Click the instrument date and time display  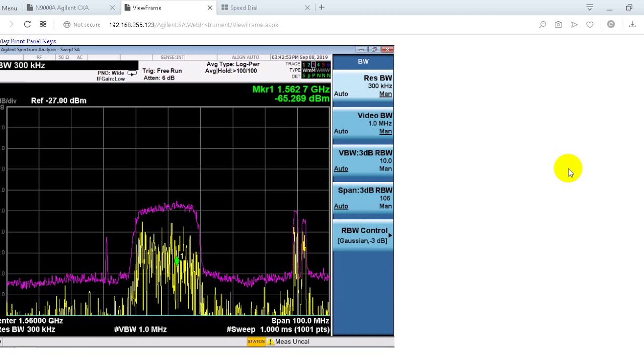(x=300, y=57)
